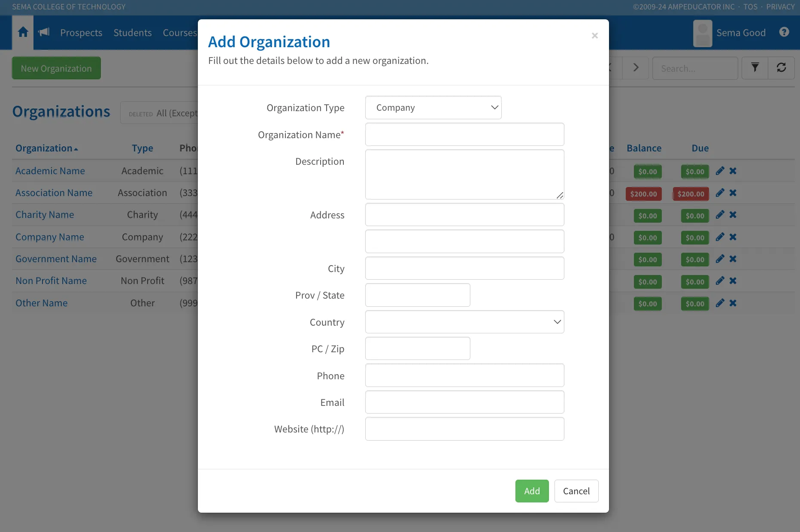Edit the Company Name row pencil
Screen dimensions: 800x532
[720, 237]
